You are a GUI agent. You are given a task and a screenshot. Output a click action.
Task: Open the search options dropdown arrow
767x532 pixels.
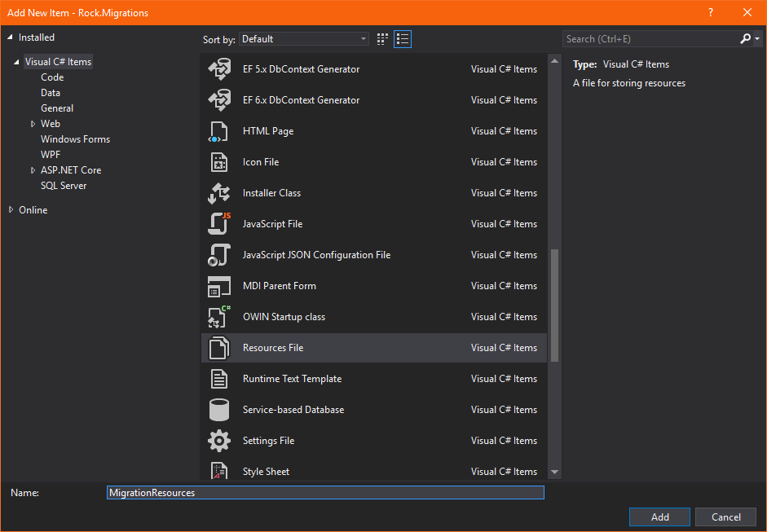(x=757, y=38)
